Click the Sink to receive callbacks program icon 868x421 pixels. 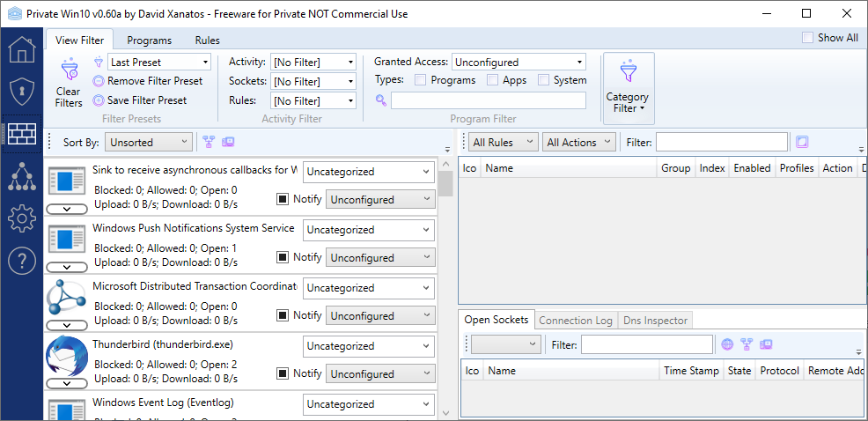coord(66,181)
